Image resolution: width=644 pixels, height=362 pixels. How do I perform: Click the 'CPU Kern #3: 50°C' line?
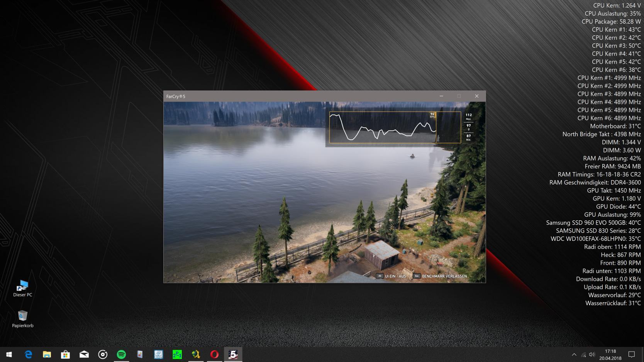click(x=616, y=46)
